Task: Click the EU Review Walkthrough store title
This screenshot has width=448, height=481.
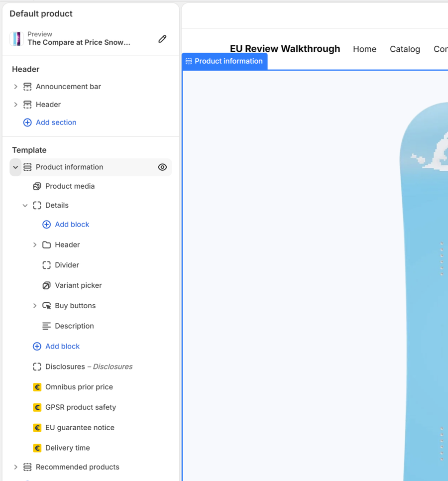Action: pos(285,49)
